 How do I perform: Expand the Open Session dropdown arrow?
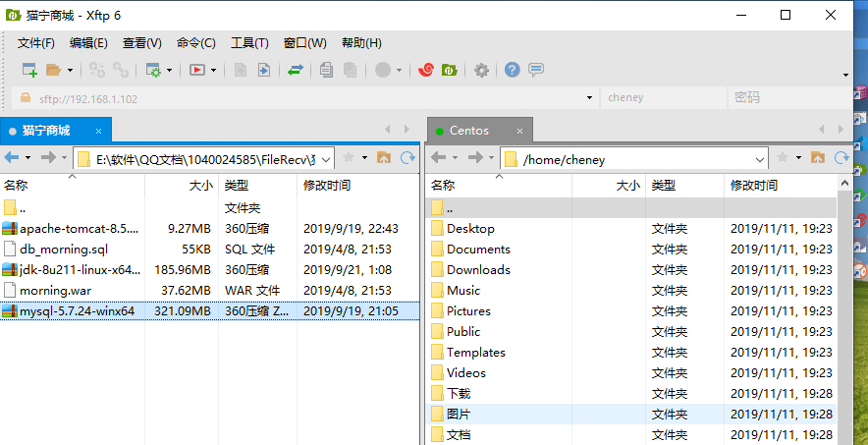click(x=70, y=71)
